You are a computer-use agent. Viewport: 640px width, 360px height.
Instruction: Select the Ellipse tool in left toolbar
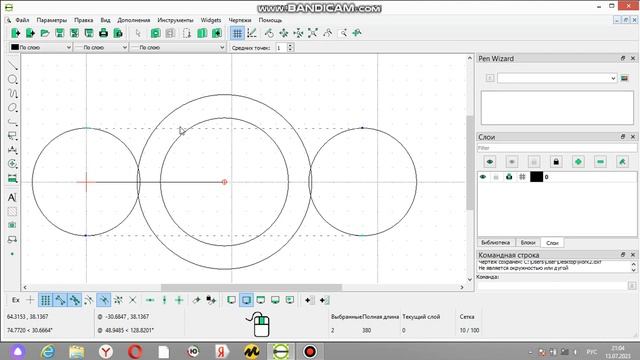click(12, 107)
